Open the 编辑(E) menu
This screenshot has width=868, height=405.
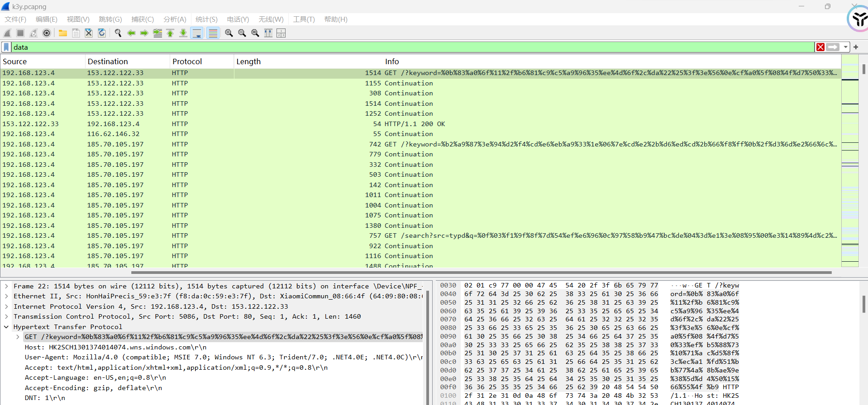(x=47, y=19)
